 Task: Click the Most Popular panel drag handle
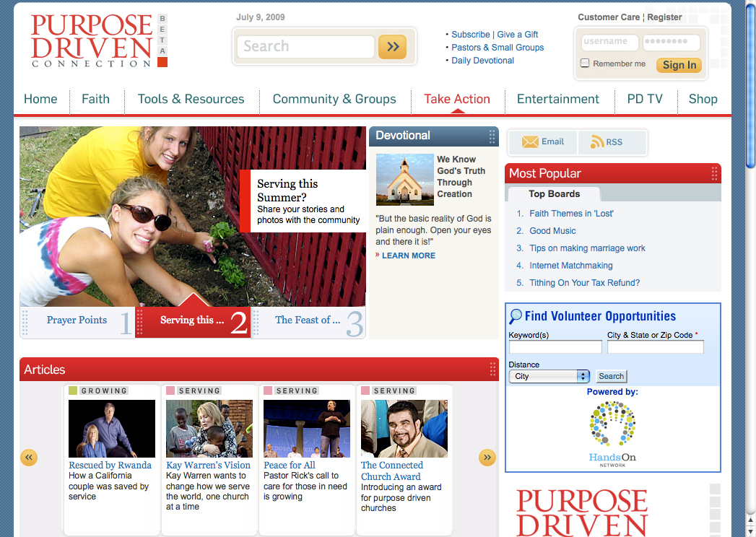(714, 173)
